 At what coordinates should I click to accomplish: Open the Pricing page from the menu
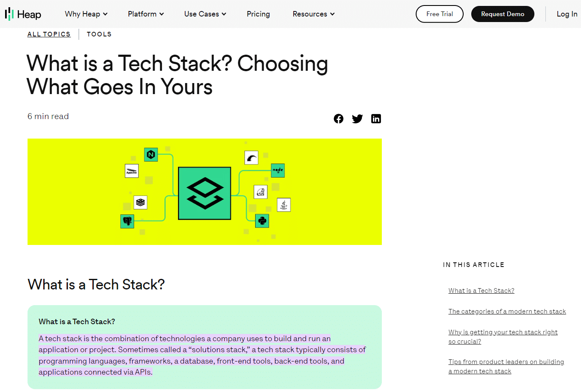(258, 14)
